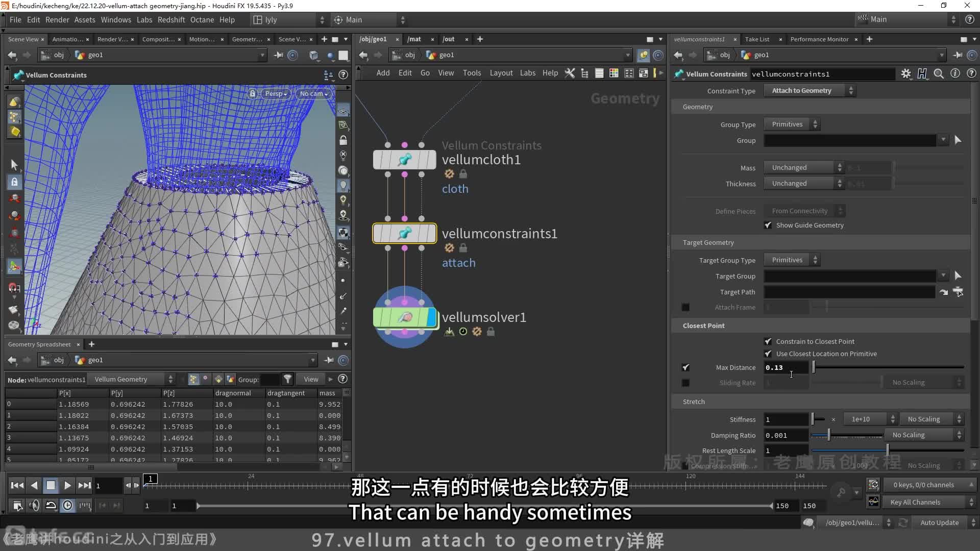Open Stiffness 1e+10 exponent dropdown
This screenshot has width=980, height=551.
pos(870,419)
